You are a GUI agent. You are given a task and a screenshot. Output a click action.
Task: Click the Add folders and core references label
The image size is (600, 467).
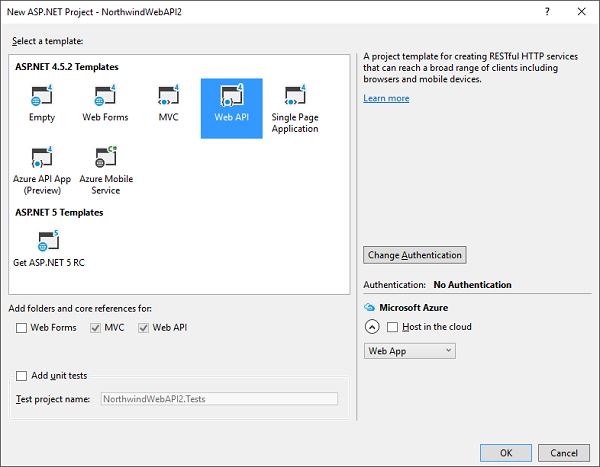(x=80, y=309)
